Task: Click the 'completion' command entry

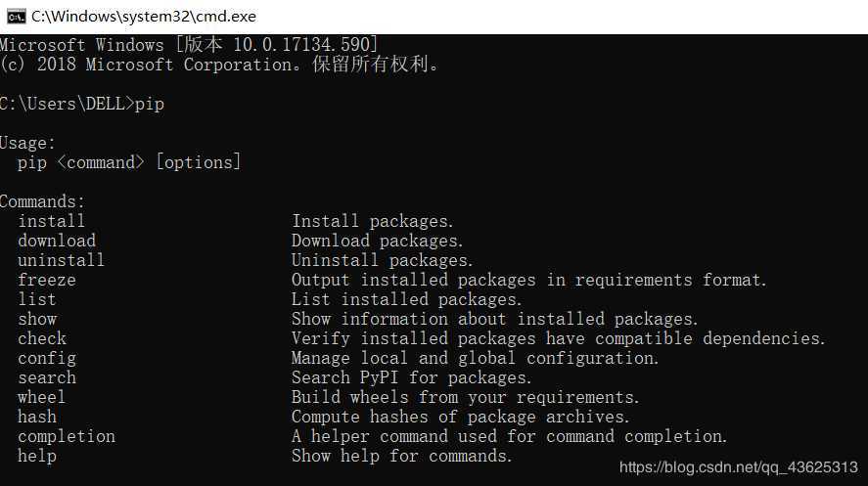Action: 67,436
